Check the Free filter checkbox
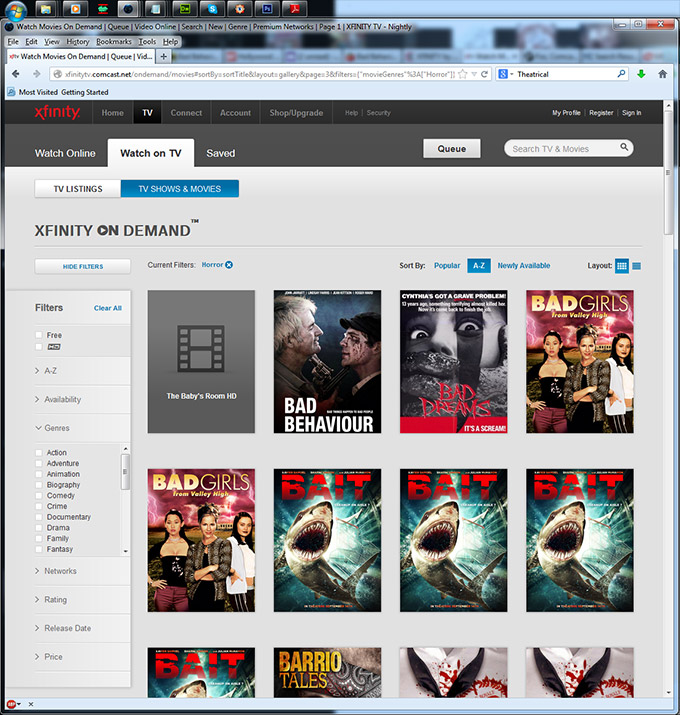 pyautogui.click(x=39, y=335)
